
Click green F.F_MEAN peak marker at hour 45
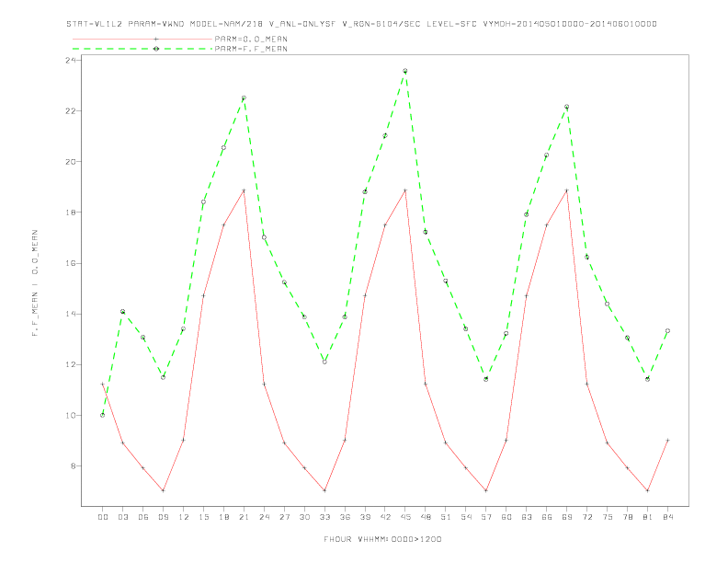(x=405, y=71)
